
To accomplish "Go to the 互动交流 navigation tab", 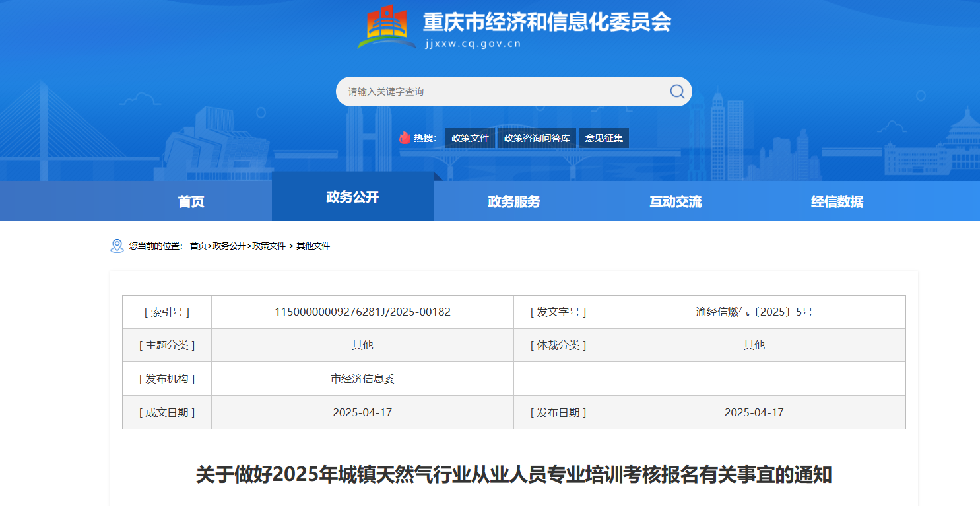I will (x=675, y=201).
